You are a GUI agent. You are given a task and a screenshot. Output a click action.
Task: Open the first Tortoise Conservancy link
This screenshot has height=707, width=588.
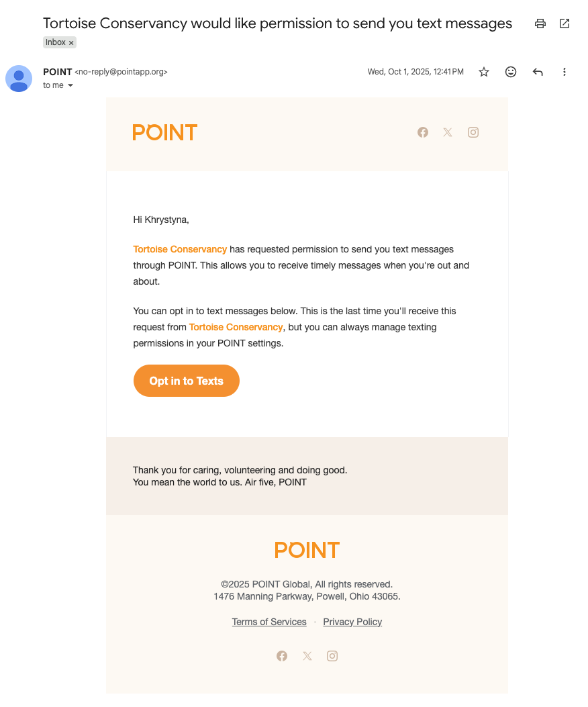tap(180, 249)
